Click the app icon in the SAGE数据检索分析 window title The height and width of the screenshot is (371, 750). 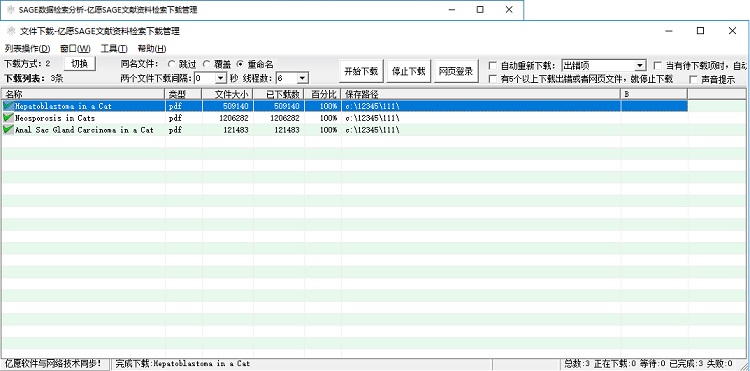tap(11, 10)
